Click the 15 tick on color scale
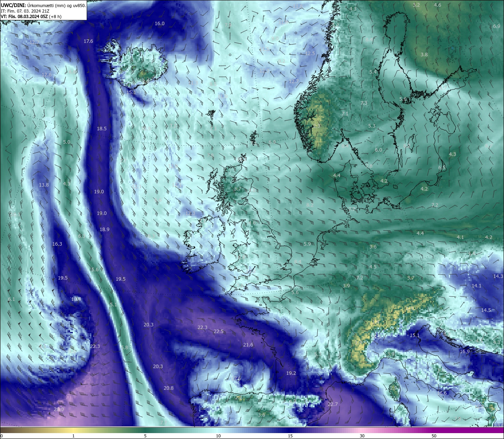Screen dimensions: 504x439 (290, 436)
